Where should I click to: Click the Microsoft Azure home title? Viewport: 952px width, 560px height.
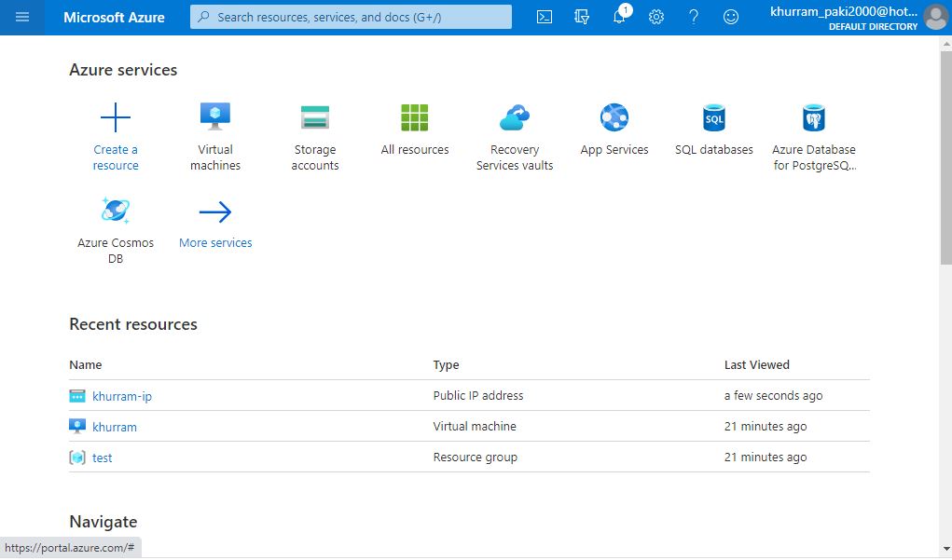[114, 17]
